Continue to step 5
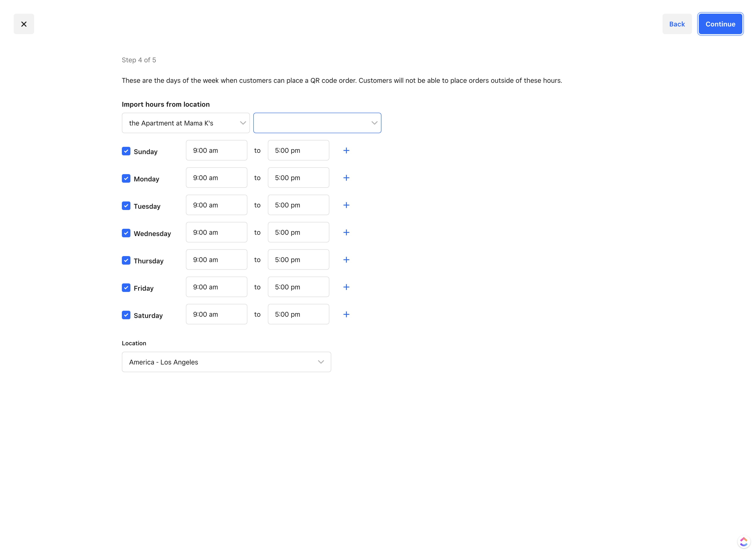 tap(720, 24)
